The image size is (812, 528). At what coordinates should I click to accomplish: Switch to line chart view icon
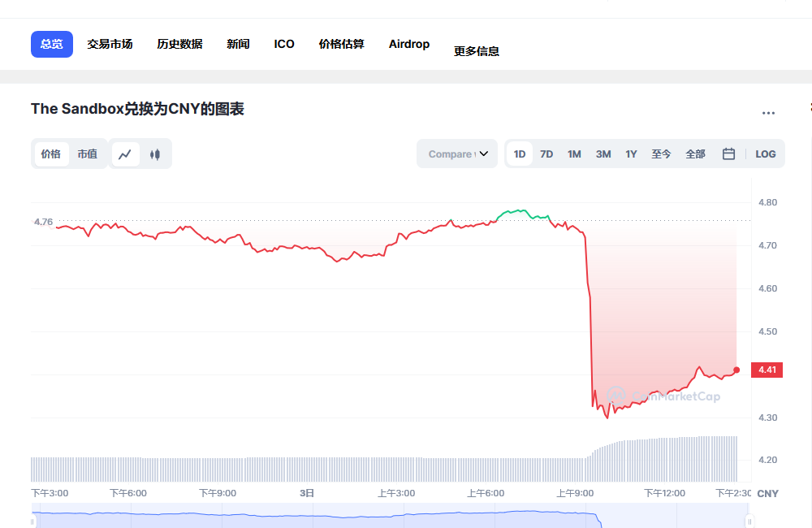[125, 154]
